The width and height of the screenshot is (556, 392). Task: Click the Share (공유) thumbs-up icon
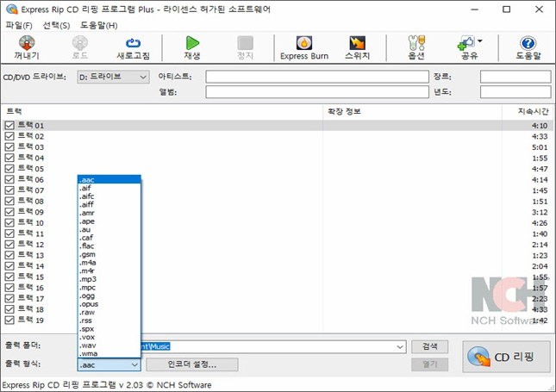pos(466,43)
